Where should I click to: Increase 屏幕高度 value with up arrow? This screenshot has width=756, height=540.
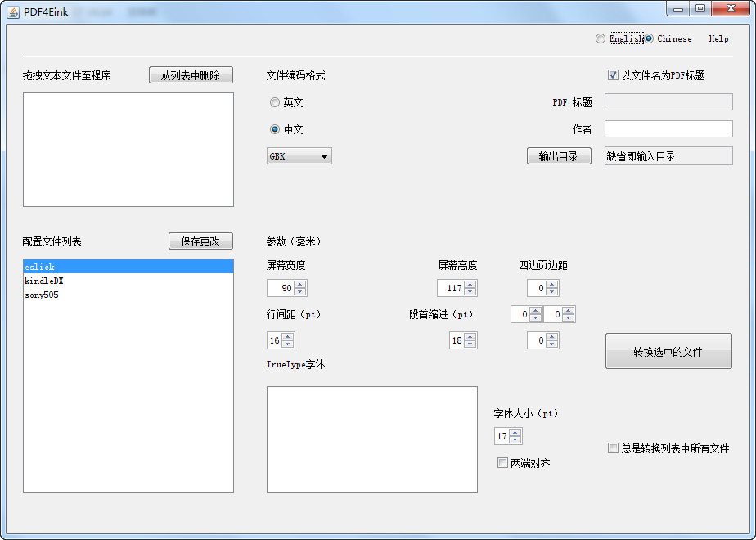click(x=470, y=285)
